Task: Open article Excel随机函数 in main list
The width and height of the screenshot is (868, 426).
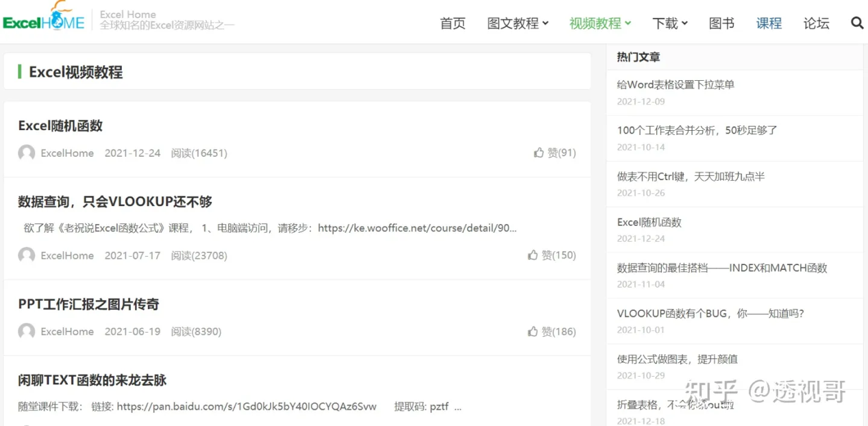Action: click(x=60, y=126)
